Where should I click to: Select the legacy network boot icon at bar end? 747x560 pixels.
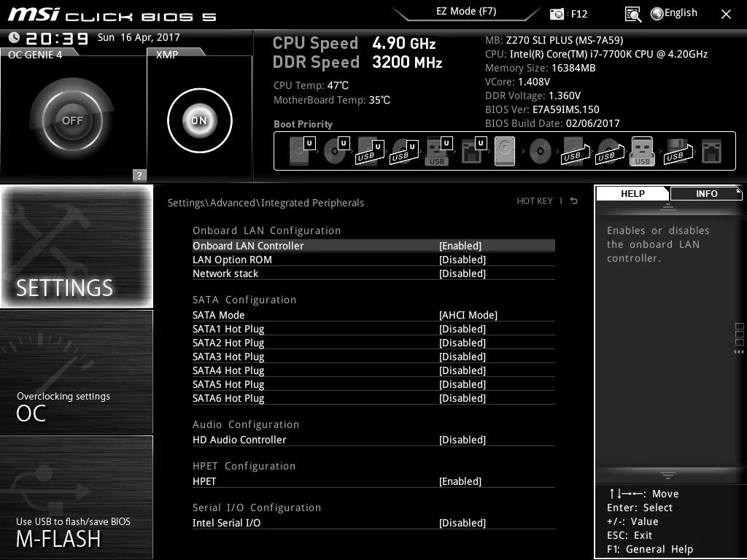point(712,152)
